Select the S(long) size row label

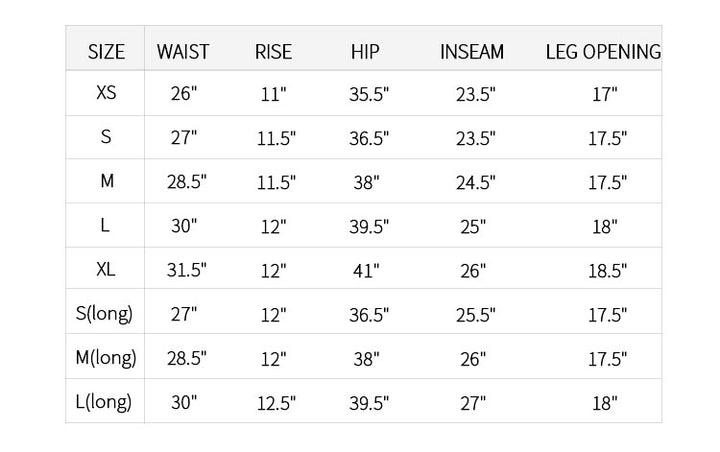tap(104, 314)
